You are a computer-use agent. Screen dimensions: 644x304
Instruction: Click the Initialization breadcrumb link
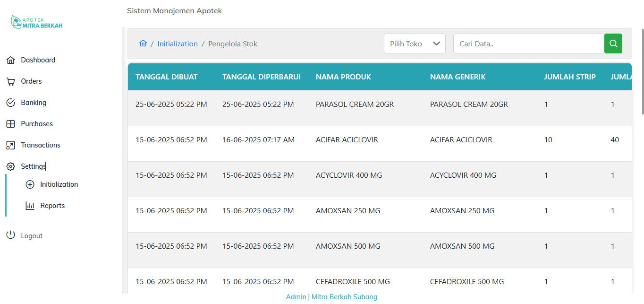coord(178,43)
